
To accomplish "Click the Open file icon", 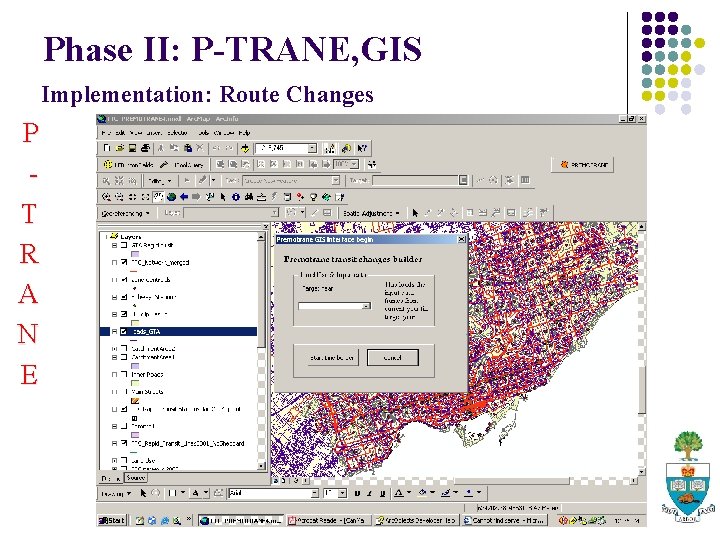I will pyautogui.click(x=120, y=148).
